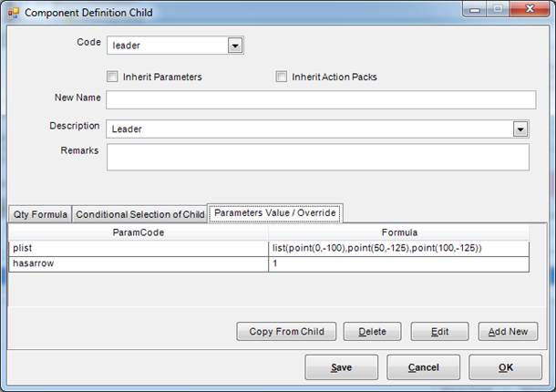556x392 pixels.
Task: Expand the Description dropdown arrow
Action: pos(520,129)
